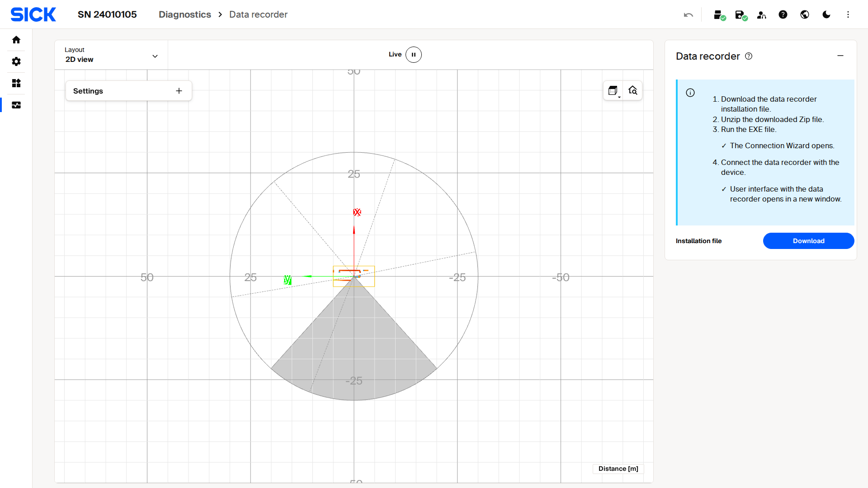Open the view perspective cube menu

(613, 91)
